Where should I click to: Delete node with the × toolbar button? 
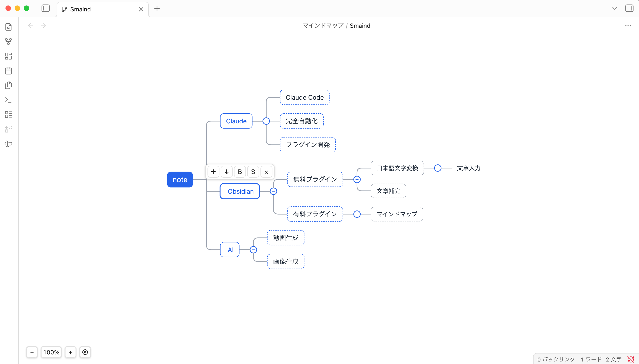[266, 172]
